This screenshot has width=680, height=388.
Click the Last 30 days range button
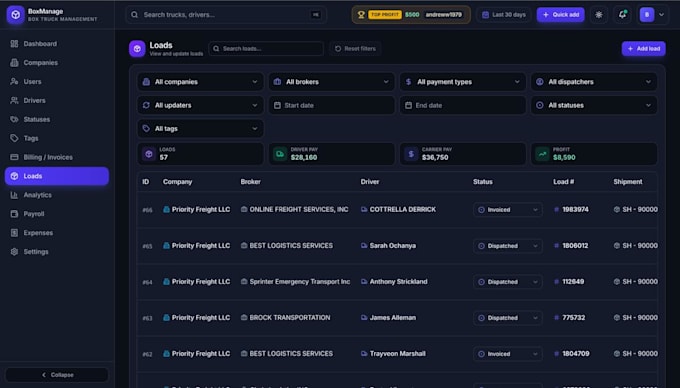coord(503,15)
